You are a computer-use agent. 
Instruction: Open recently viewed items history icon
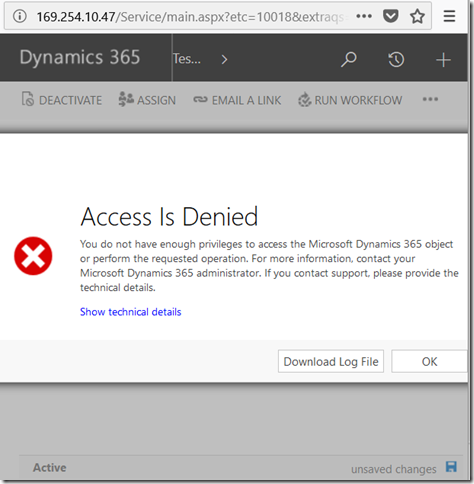point(396,60)
